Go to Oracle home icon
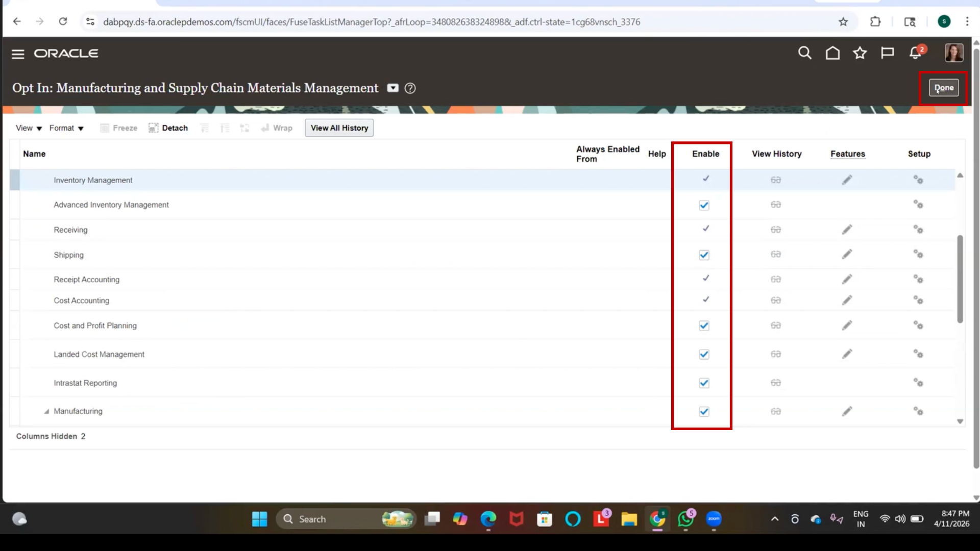Image resolution: width=980 pixels, height=551 pixels. (x=832, y=53)
